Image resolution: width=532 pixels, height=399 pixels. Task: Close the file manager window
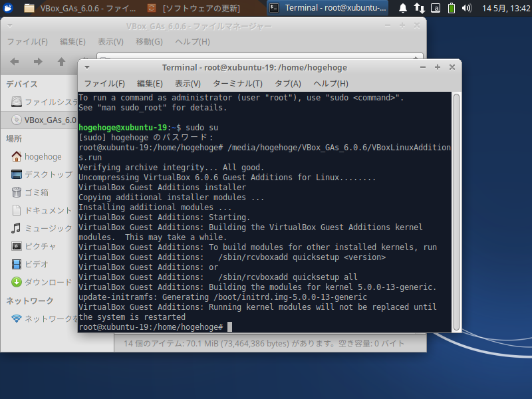point(417,26)
